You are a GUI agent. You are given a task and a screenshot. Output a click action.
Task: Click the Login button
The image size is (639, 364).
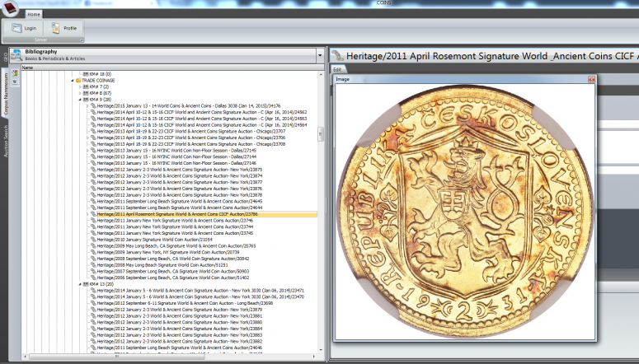coord(24,28)
